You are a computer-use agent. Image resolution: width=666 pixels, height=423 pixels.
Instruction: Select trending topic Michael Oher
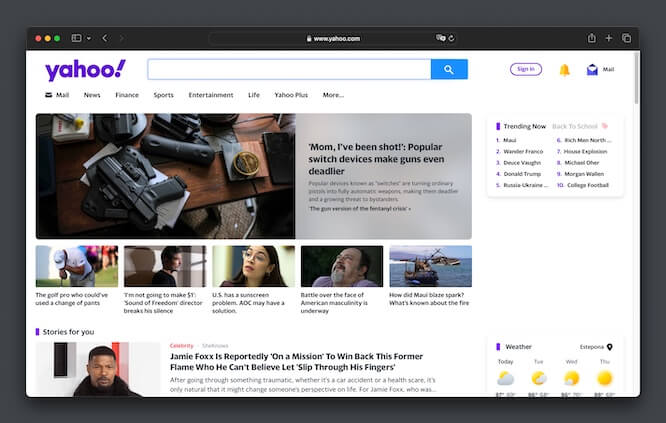[581, 163]
